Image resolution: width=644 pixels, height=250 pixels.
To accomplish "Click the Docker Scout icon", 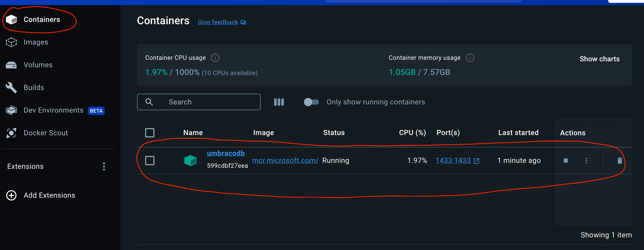I will click(x=11, y=133).
